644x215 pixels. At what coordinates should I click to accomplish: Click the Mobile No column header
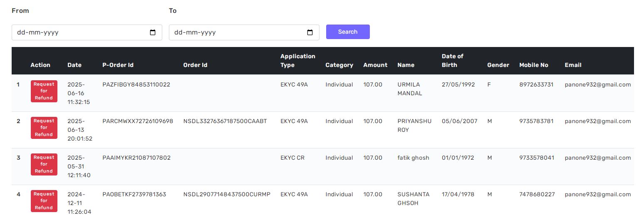tap(533, 65)
